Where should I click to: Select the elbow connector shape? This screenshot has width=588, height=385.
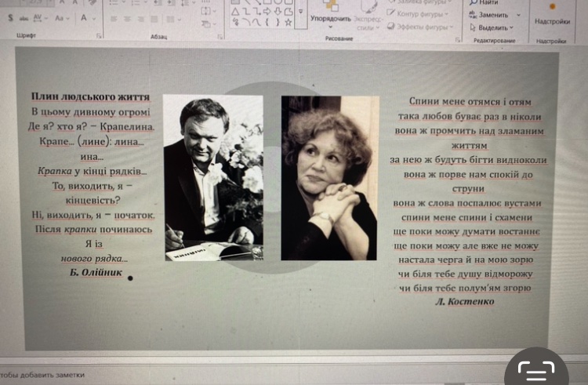pyautogui.click(x=246, y=12)
